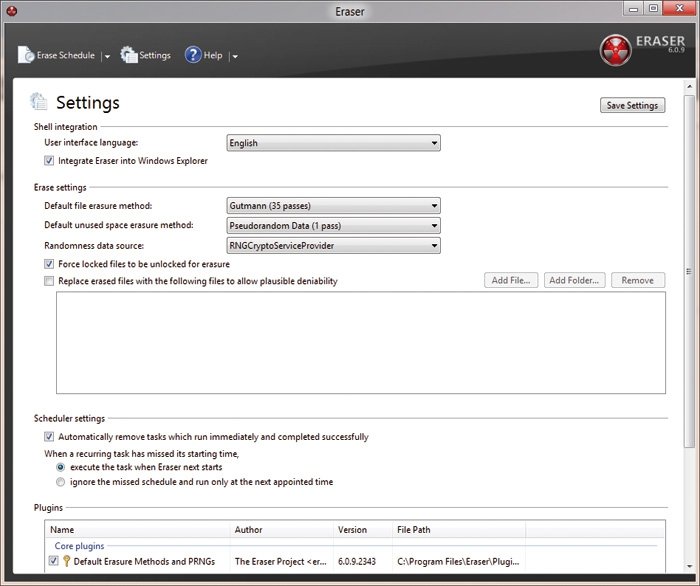Open Randomness data source dropdown
The image size is (700, 586).
point(333,245)
